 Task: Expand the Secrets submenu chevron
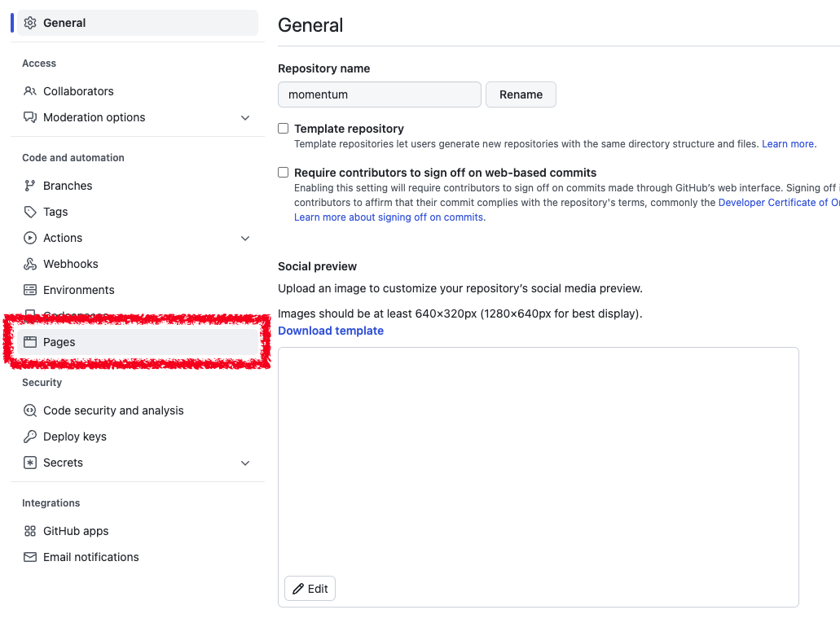(x=244, y=463)
